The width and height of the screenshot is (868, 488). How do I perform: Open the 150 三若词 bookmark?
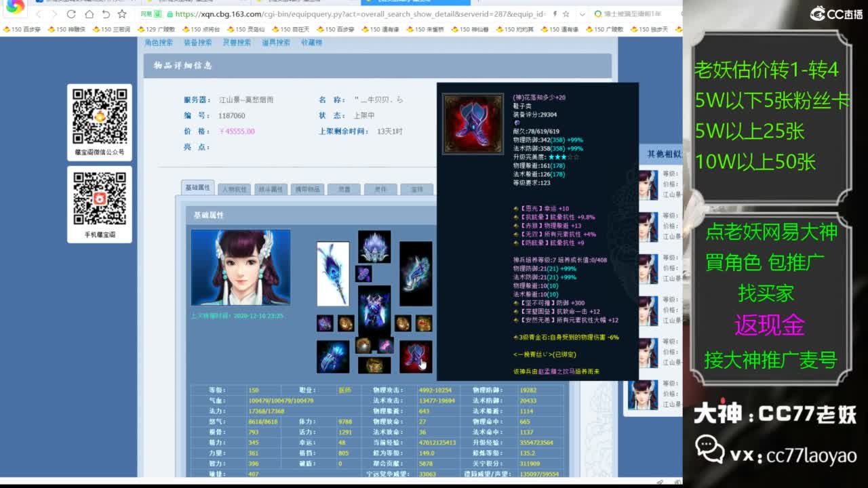[x=111, y=30]
